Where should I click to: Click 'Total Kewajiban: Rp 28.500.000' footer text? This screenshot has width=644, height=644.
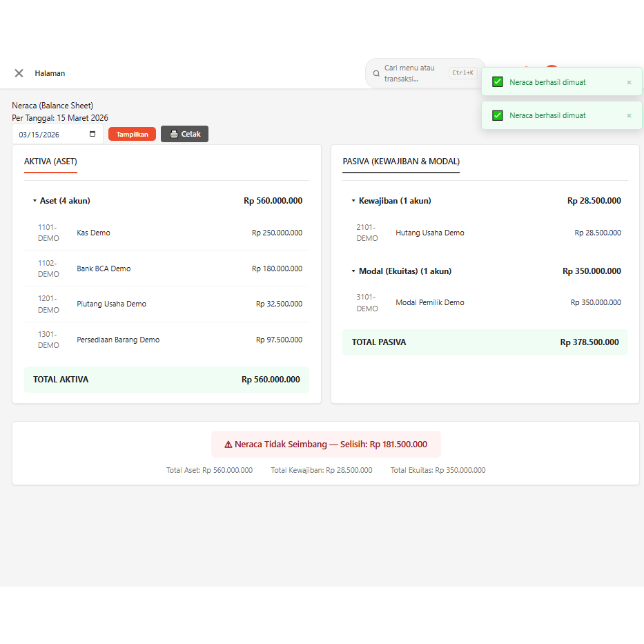(x=322, y=470)
